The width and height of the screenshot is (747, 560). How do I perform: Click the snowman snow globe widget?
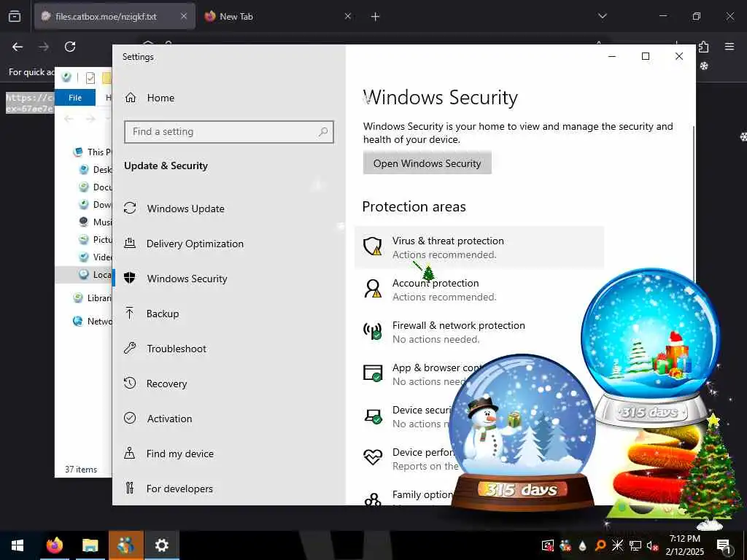(x=522, y=431)
